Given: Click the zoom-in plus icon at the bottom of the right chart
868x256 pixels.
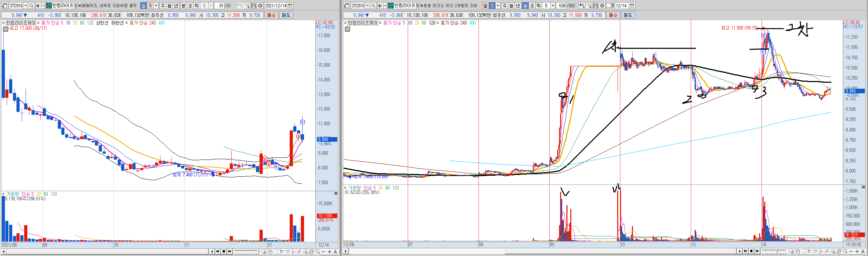Looking at the screenshot, I should 857,251.
